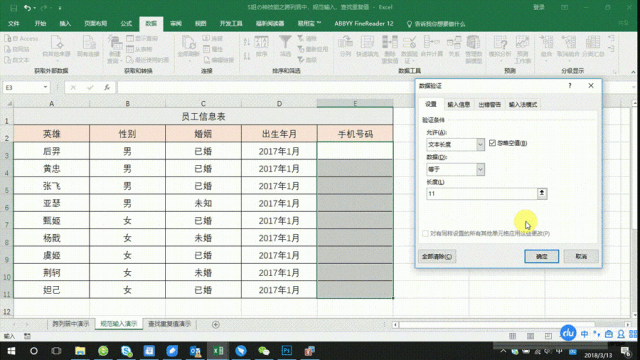The width and height of the screenshot is (640, 360).
Task: Click the 自文本 From Text icon
Action: pos(17,60)
